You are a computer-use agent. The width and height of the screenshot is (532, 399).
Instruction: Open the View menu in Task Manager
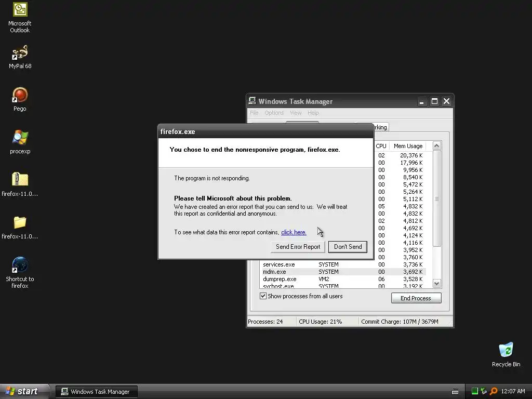(296, 113)
